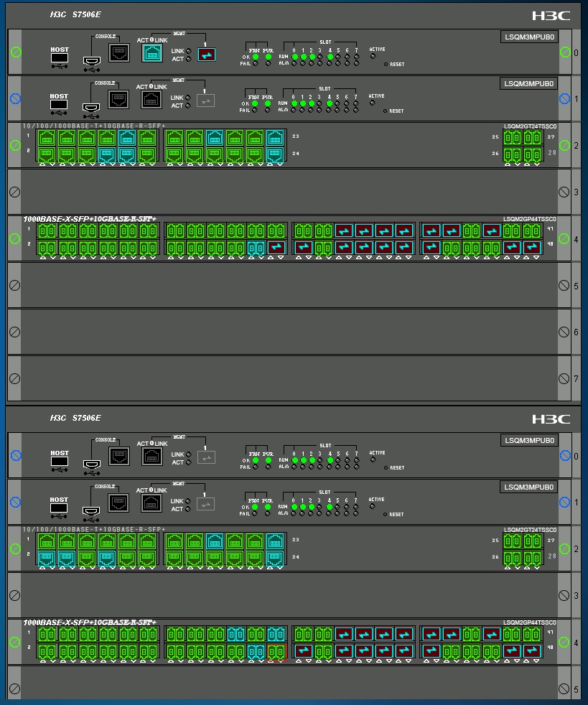Select SFP port 1 on upper chassis slot 4
Screen dimensions: 588x705
47,231
